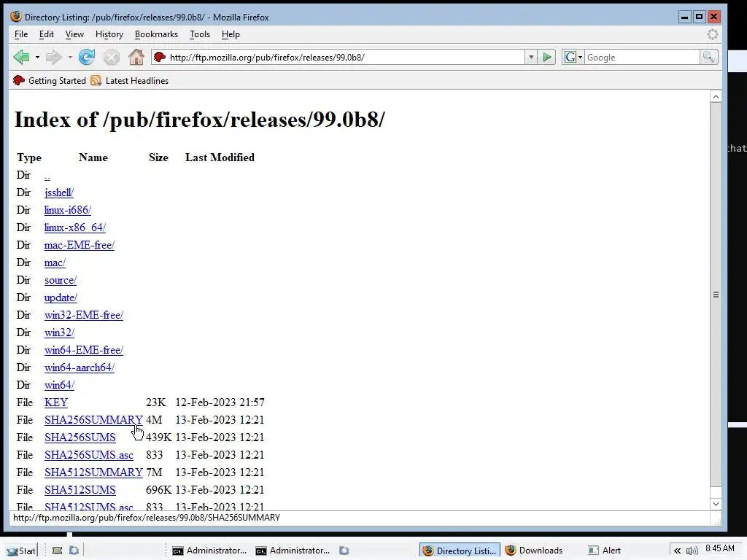747x560 pixels.
Task: Click the green Go button
Action: (547, 57)
